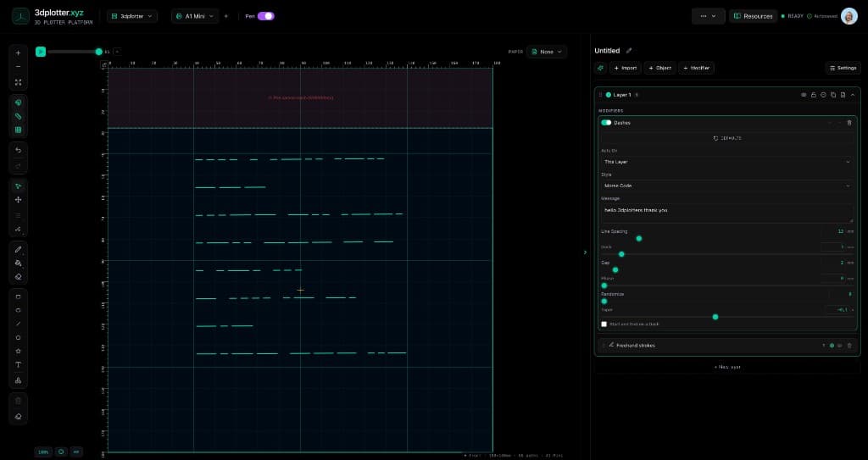
Task: Open the Acts On This Layer dropdown
Action: click(x=726, y=162)
